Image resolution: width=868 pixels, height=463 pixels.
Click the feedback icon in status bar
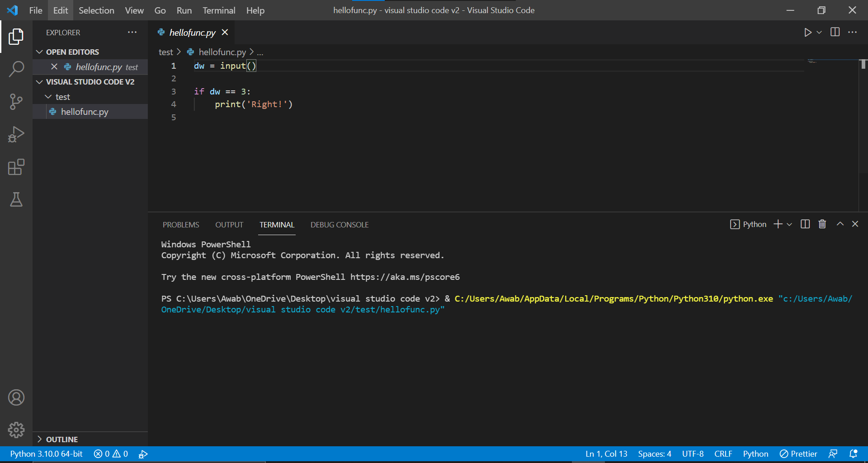[x=833, y=454]
